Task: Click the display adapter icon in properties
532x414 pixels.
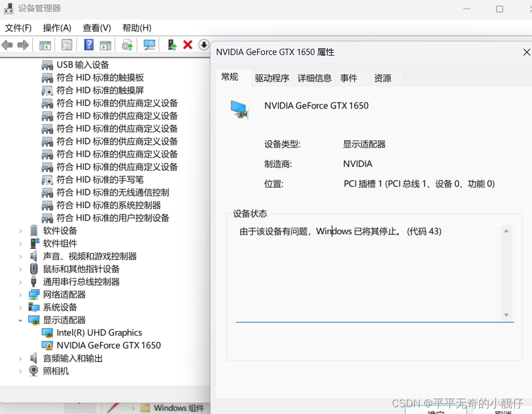Action: (240, 109)
